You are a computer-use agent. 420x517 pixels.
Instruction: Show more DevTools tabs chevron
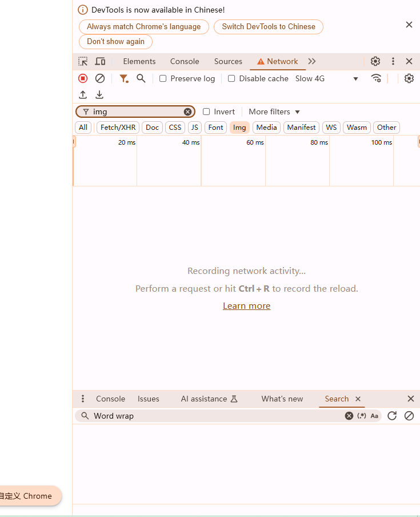click(x=312, y=61)
